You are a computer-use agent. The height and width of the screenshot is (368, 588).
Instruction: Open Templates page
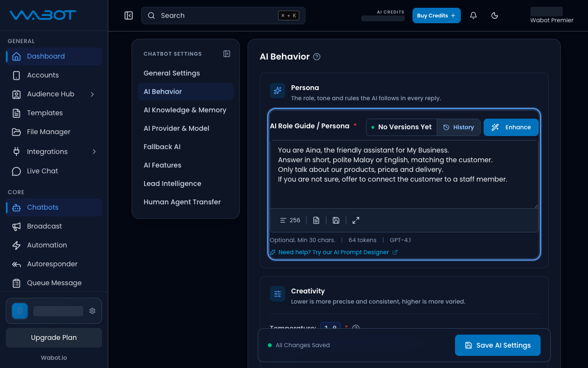(54, 113)
